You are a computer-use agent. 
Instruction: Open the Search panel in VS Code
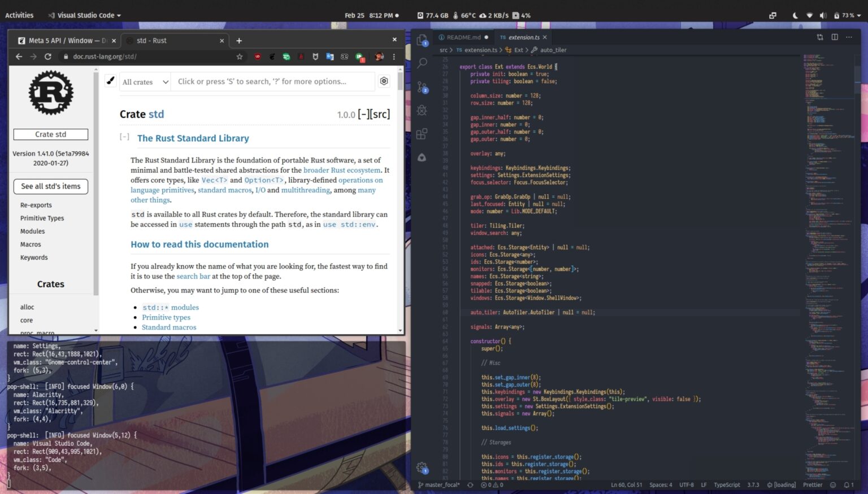tap(422, 63)
